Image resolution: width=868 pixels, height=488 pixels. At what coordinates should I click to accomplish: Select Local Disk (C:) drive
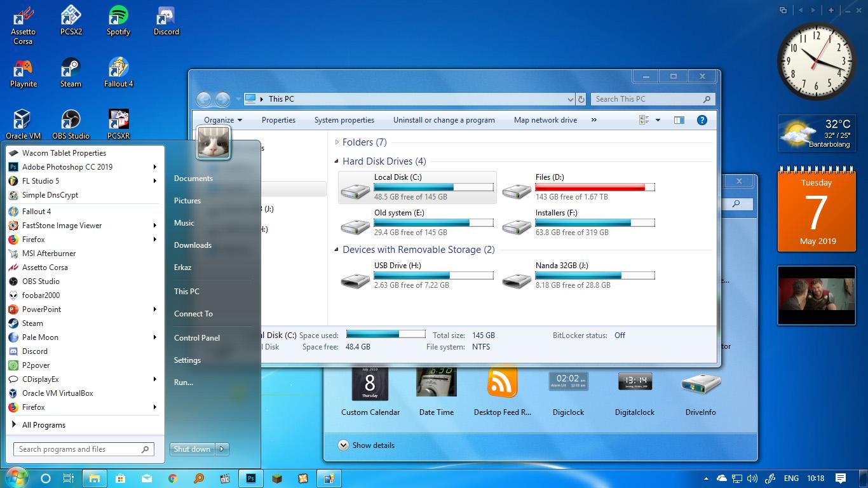[417, 187]
